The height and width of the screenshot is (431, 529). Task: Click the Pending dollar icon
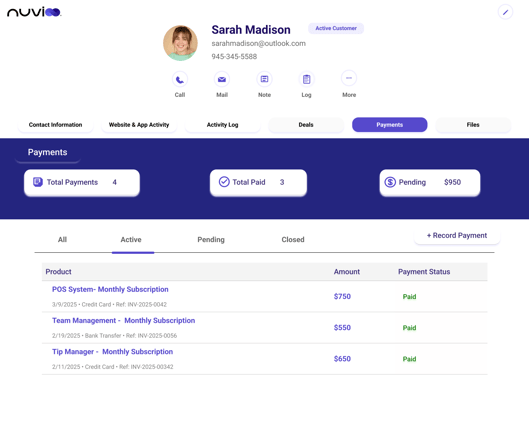pyautogui.click(x=390, y=182)
